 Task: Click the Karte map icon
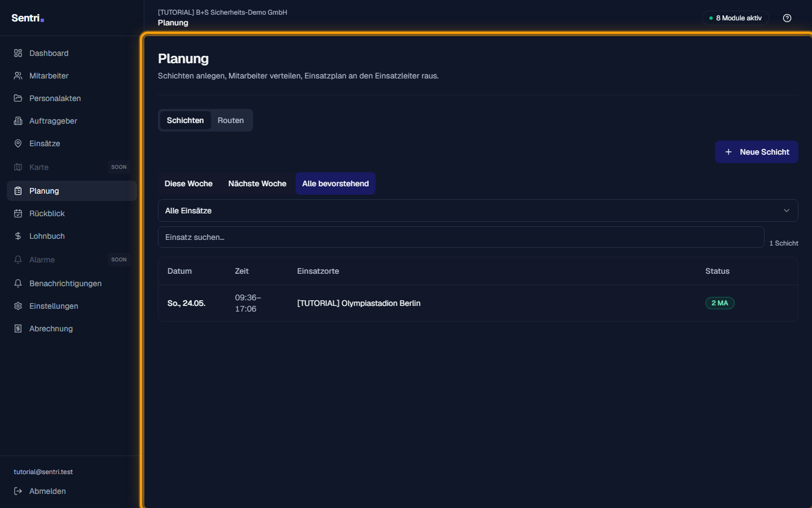(18, 167)
